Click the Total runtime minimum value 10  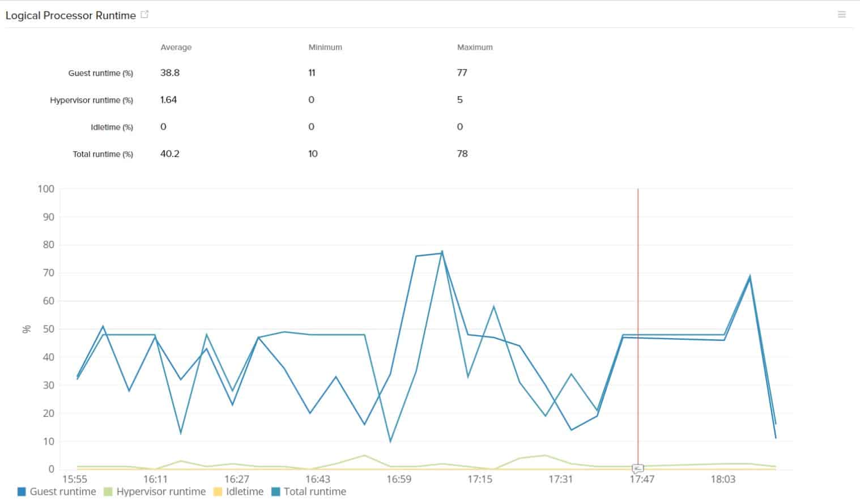pyautogui.click(x=313, y=153)
